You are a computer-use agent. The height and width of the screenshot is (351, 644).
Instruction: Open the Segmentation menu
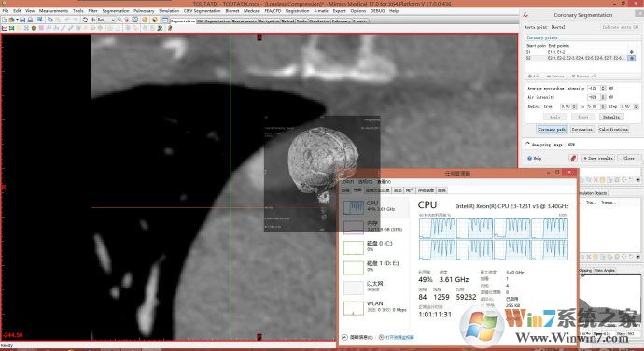pyautogui.click(x=116, y=10)
